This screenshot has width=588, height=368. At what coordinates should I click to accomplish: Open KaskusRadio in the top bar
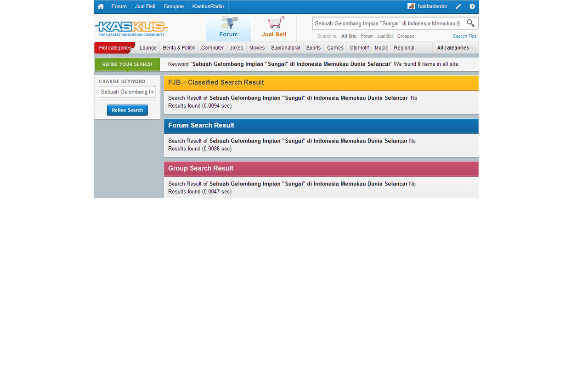[208, 6]
